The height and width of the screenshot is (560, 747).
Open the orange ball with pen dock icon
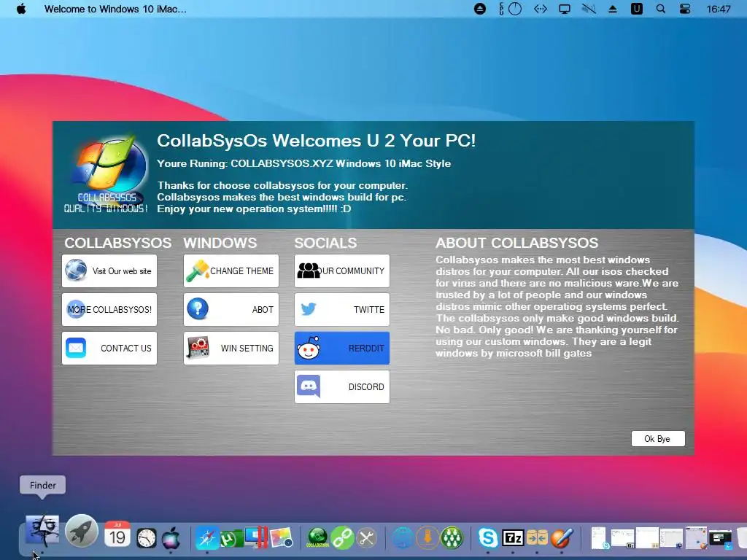562,538
